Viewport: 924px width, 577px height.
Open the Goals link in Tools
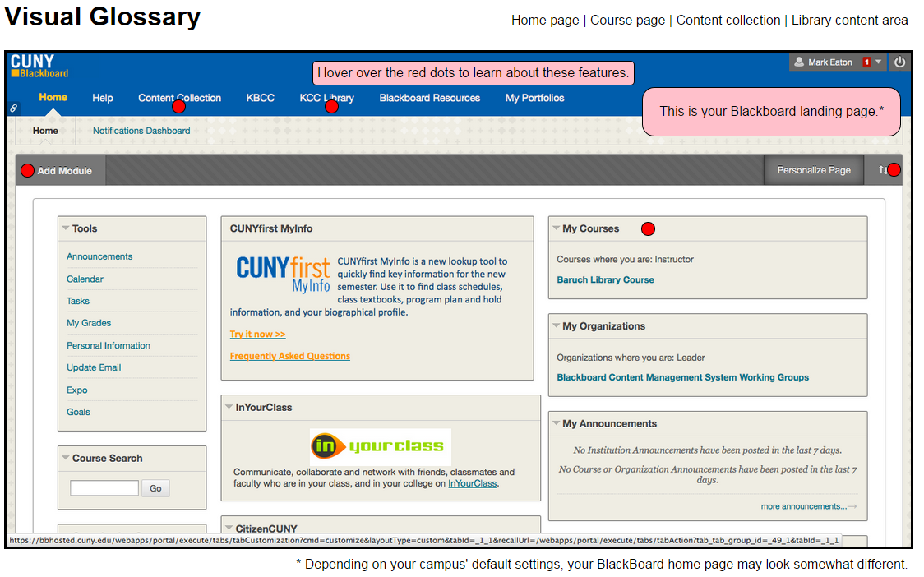(78, 412)
